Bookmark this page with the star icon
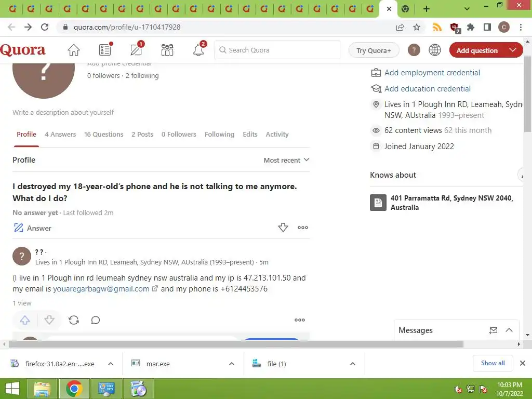The height and width of the screenshot is (399, 532). tap(417, 27)
